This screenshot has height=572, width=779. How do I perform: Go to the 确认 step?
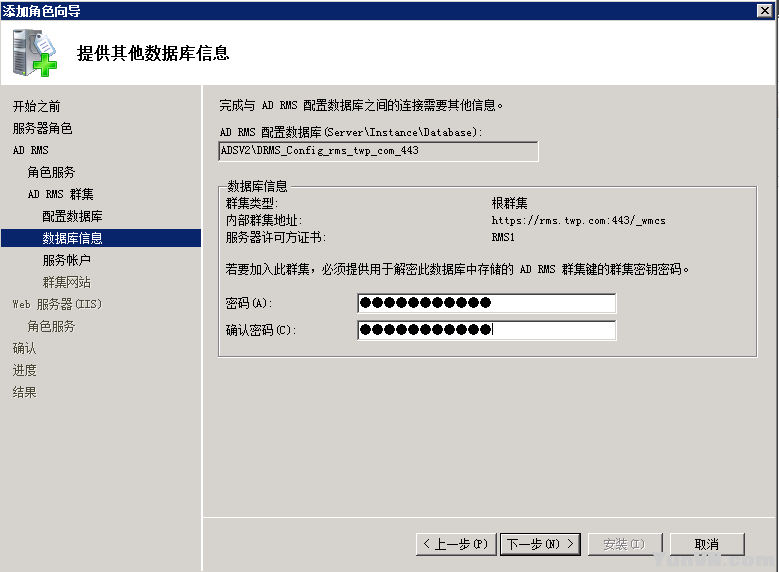pyautogui.click(x=24, y=348)
